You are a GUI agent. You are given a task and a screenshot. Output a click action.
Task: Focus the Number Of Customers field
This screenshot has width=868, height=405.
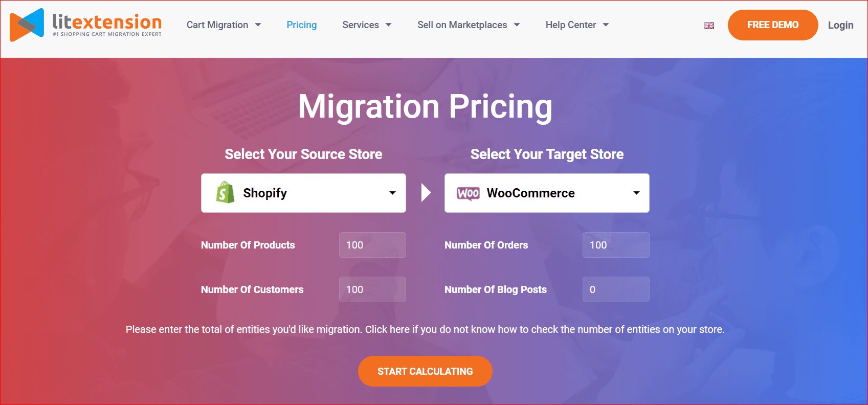[x=372, y=289]
